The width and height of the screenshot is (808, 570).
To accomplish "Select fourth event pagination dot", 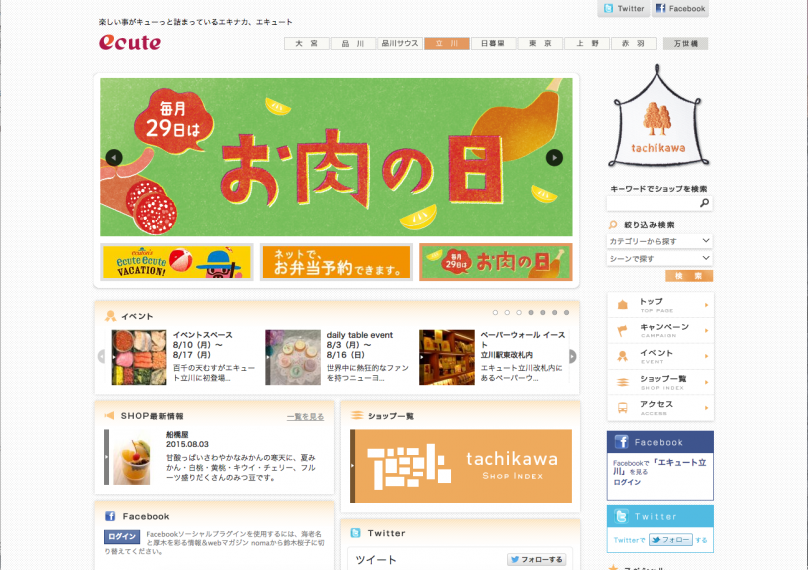I will pos(531,312).
